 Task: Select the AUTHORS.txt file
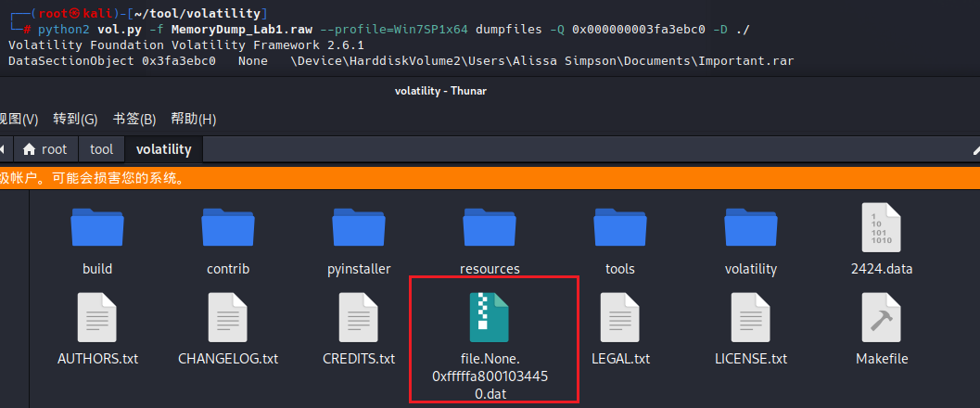coord(97,318)
